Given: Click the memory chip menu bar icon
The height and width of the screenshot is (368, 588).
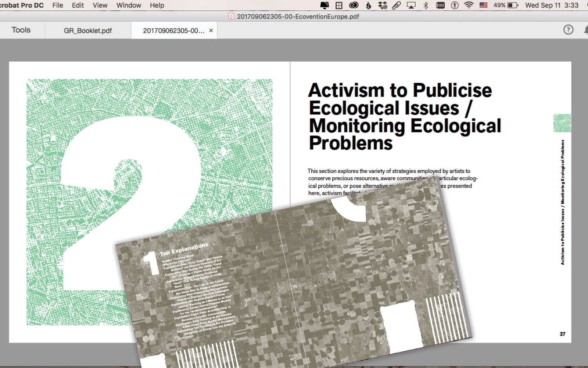Looking at the screenshot, I should coord(440,5).
